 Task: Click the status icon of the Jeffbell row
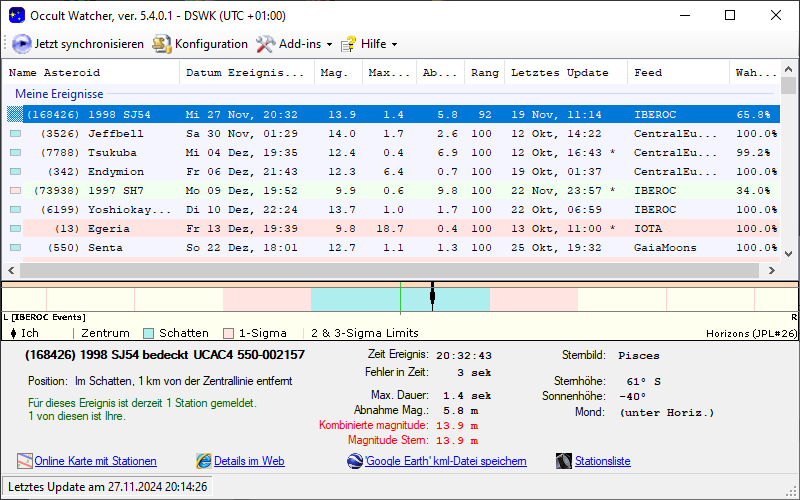15,134
